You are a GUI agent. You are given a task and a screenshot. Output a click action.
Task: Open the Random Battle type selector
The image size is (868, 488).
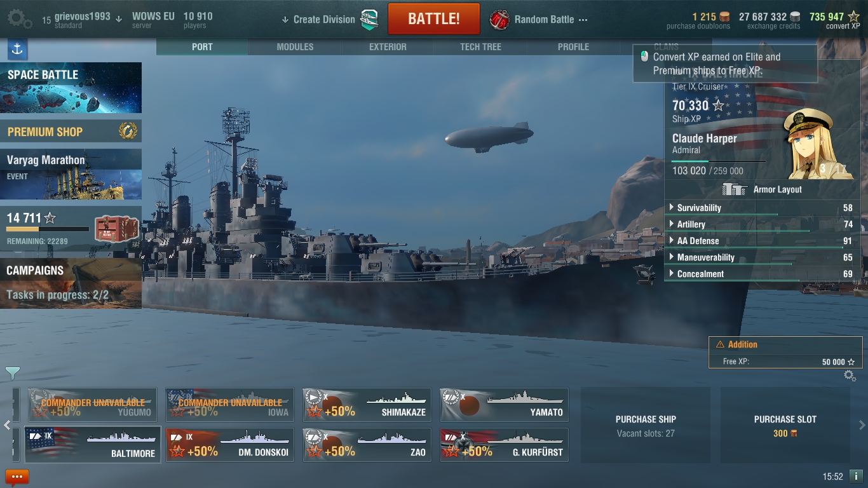point(539,20)
